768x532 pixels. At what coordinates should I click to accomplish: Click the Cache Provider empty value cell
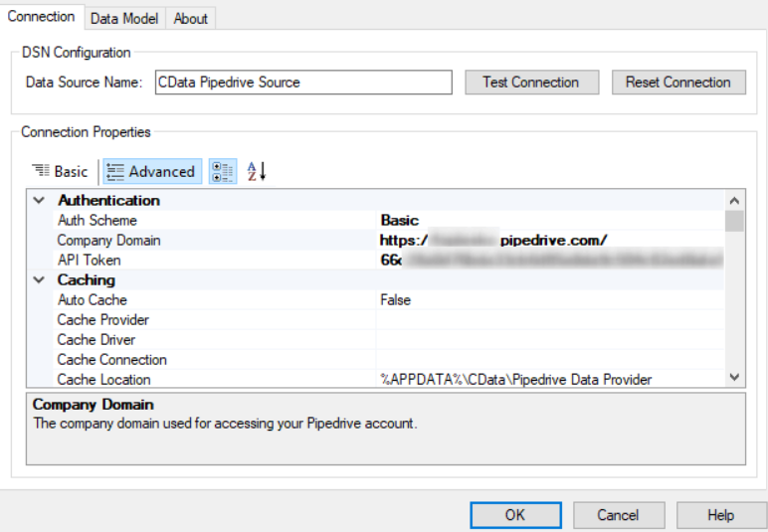coord(550,320)
